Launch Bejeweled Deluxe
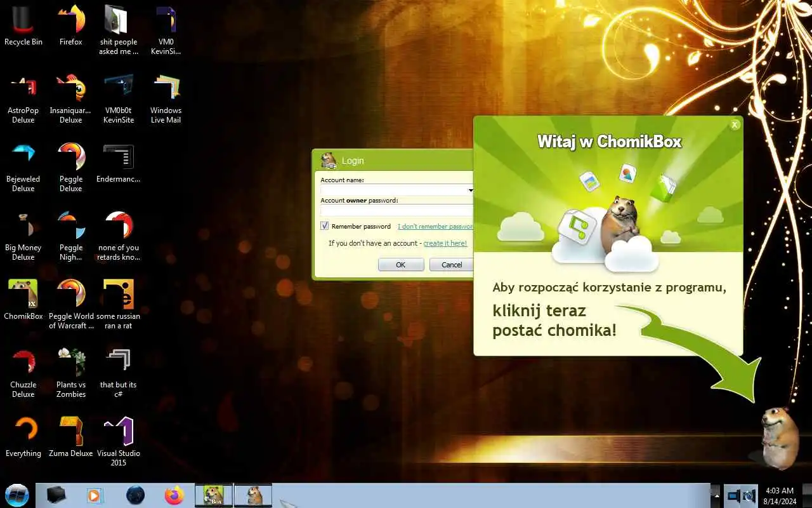This screenshot has height=508, width=812. tap(23, 167)
